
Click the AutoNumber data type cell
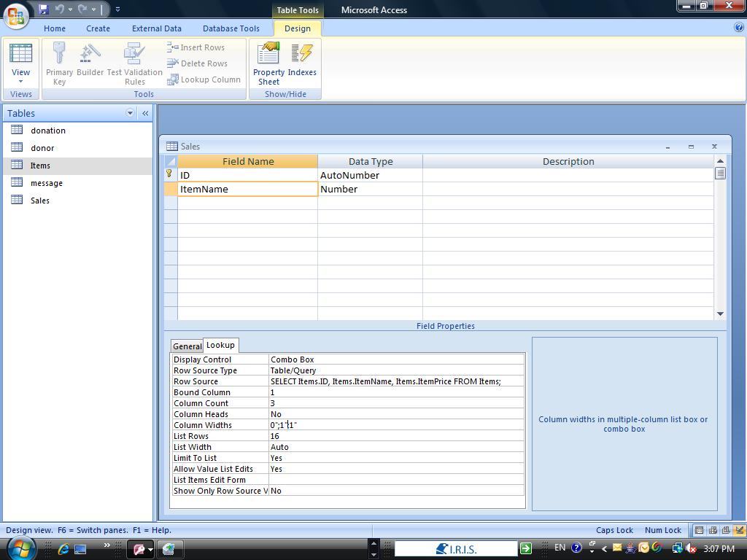coord(370,175)
